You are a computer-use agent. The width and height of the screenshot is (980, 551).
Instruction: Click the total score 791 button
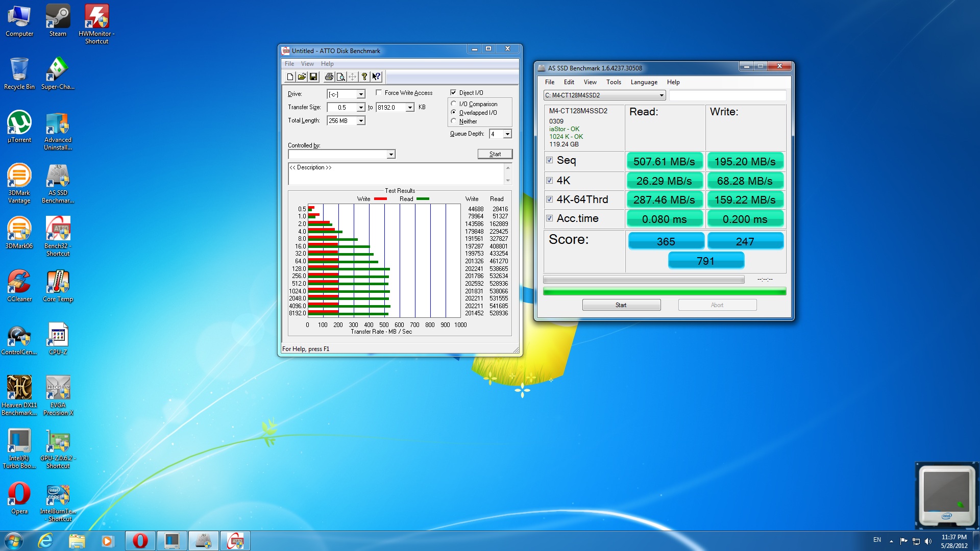click(x=706, y=261)
